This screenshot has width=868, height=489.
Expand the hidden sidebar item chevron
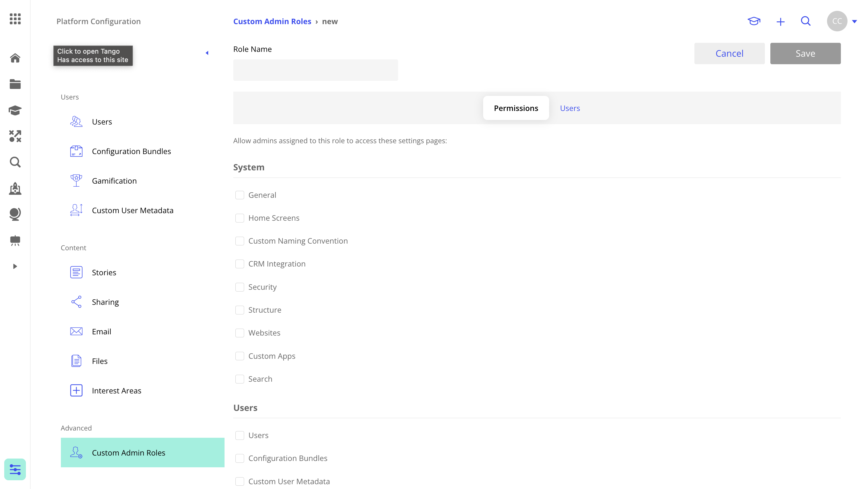[15, 266]
